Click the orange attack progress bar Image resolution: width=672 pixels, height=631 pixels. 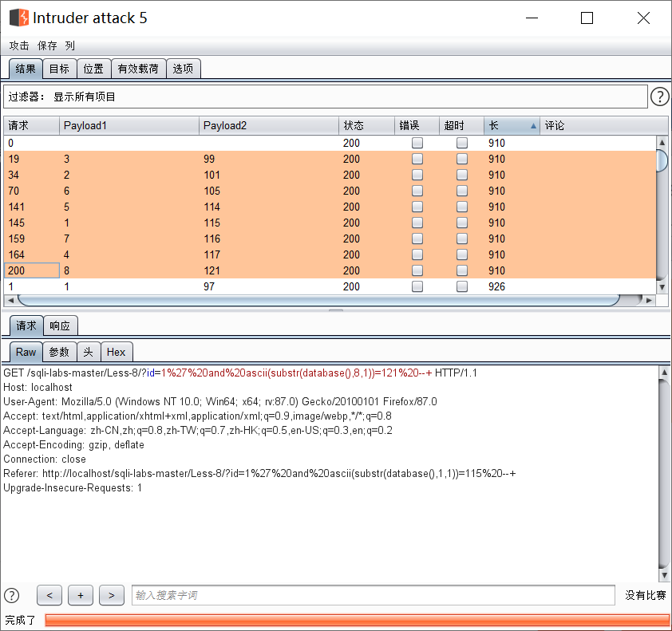coord(357,620)
